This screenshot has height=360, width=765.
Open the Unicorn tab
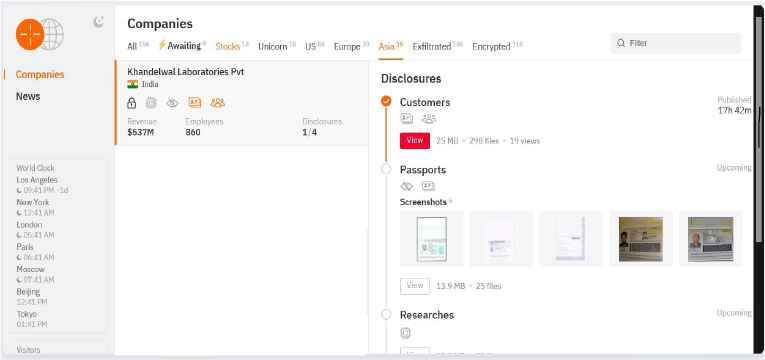coord(277,46)
